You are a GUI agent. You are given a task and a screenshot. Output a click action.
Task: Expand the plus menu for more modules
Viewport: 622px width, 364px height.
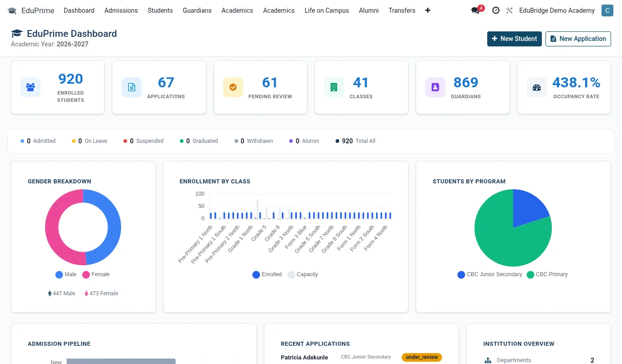428,10
